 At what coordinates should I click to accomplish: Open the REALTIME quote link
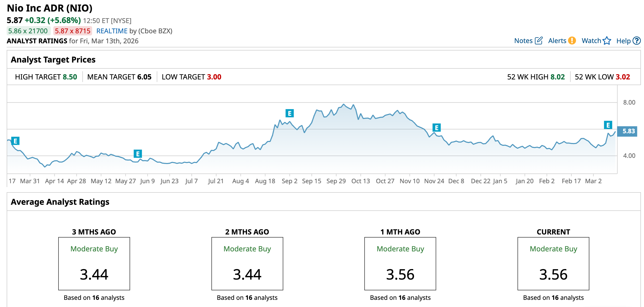112,31
